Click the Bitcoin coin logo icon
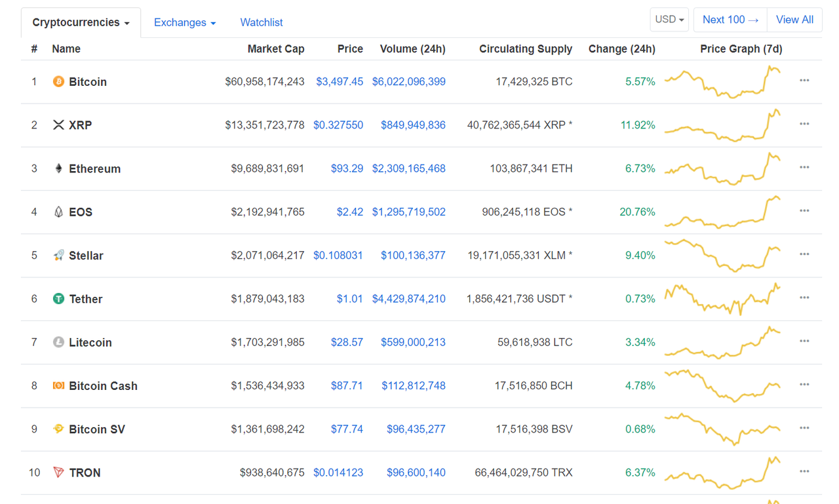839x504 pixels. [x=58, y=82]
